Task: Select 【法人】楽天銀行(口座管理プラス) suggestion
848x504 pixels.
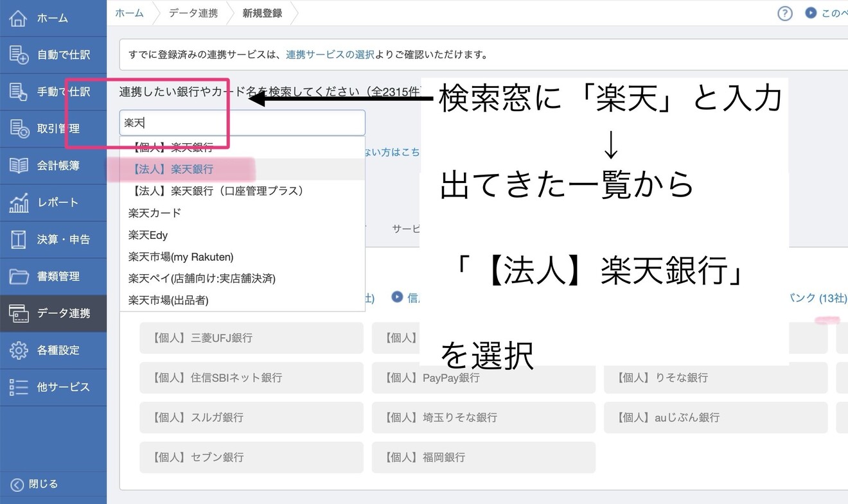Action: click(242, 191)
